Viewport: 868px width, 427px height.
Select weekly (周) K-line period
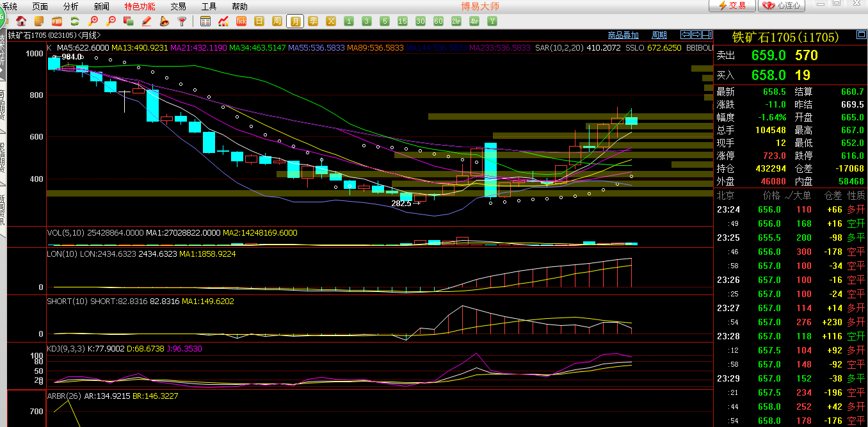(x=277, y=21)
